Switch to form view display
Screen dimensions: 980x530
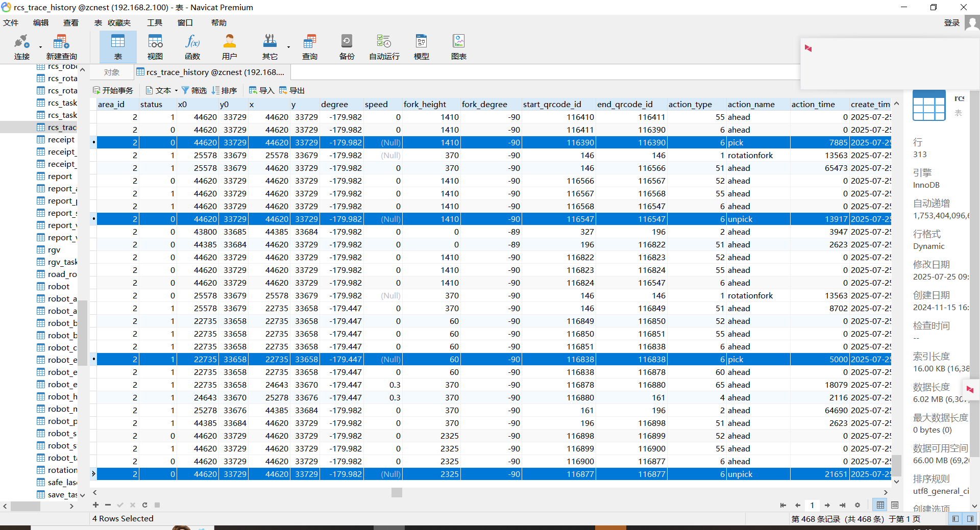pos(895,505)
